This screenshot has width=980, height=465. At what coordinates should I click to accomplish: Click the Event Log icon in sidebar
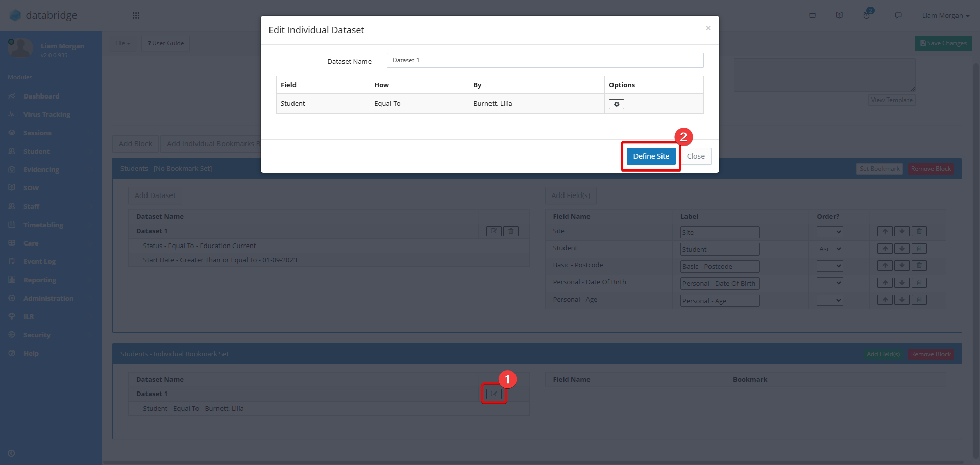pyautogui.click(x=12, y=261)
